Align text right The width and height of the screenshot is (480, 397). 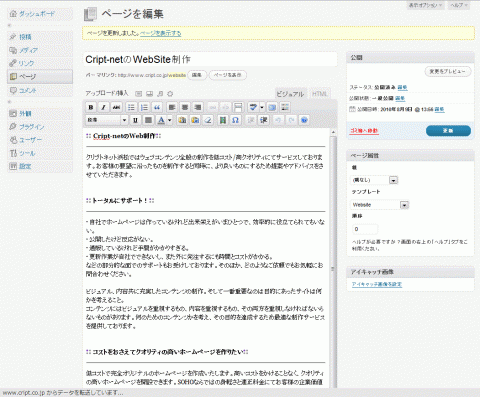click(198, 107)
